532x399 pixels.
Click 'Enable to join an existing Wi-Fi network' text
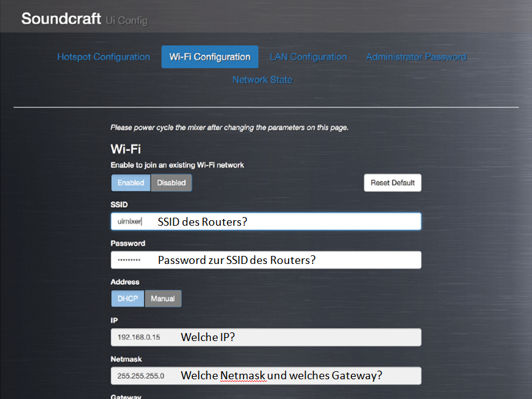point(177,165)
